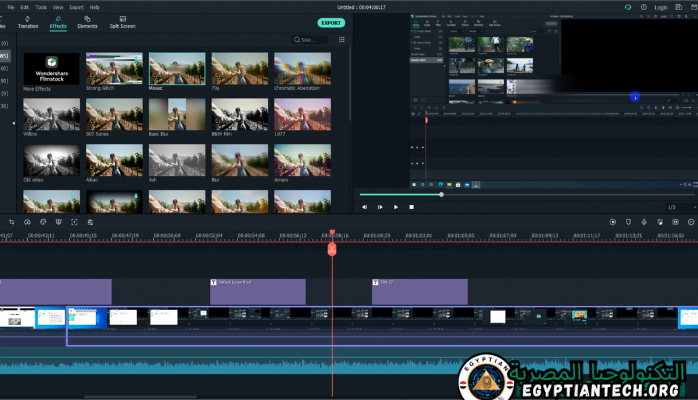Open the Tools menu

pos(41,7)
